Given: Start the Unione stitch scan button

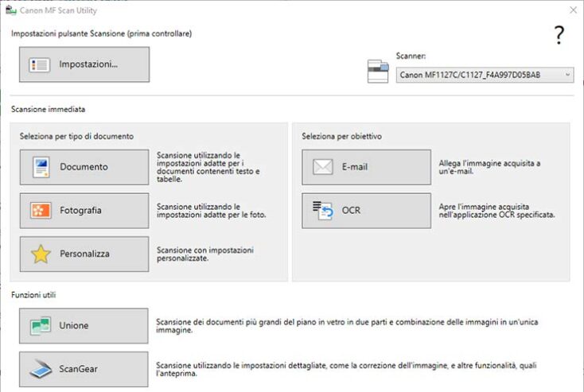Looking at the screenshot, I should [x=84, y=326].
